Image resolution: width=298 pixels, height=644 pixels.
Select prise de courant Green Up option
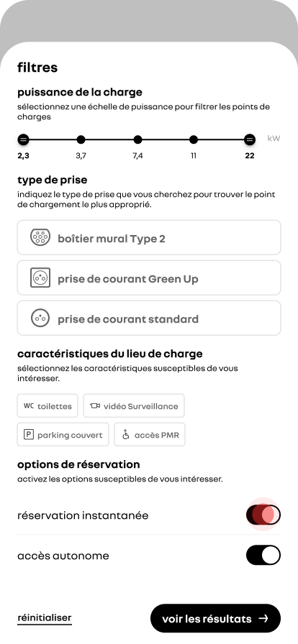point(149,277)
